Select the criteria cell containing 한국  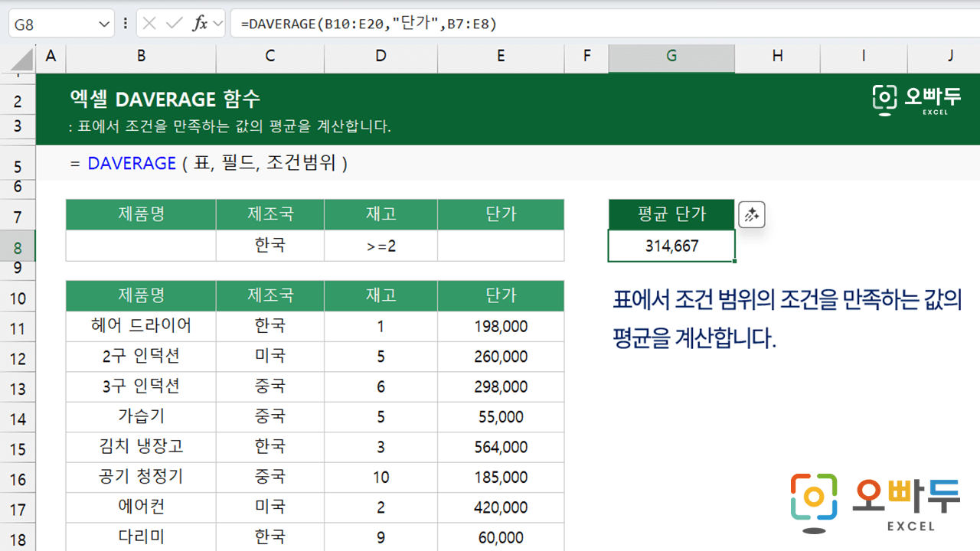269,246
